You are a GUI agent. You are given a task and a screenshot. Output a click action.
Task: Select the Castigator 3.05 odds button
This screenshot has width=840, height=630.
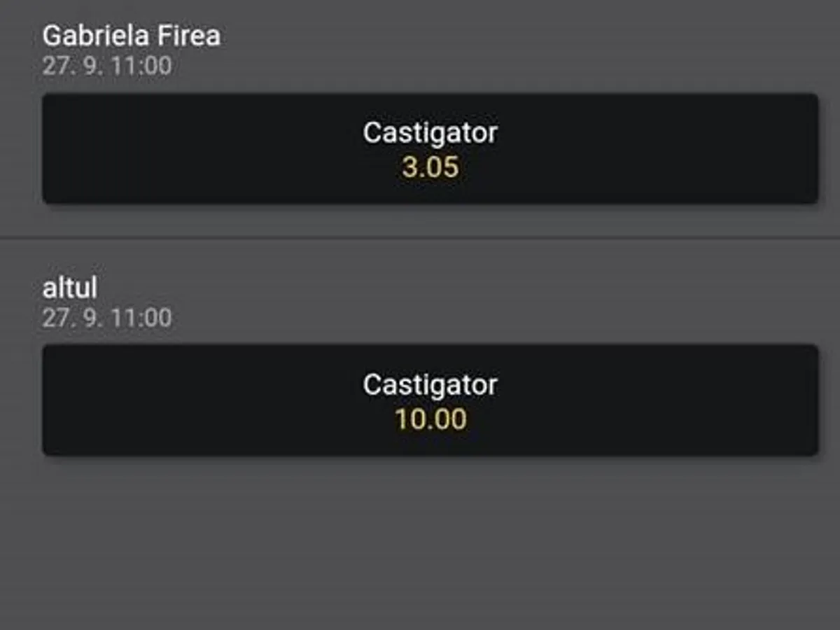pos(430,148)
